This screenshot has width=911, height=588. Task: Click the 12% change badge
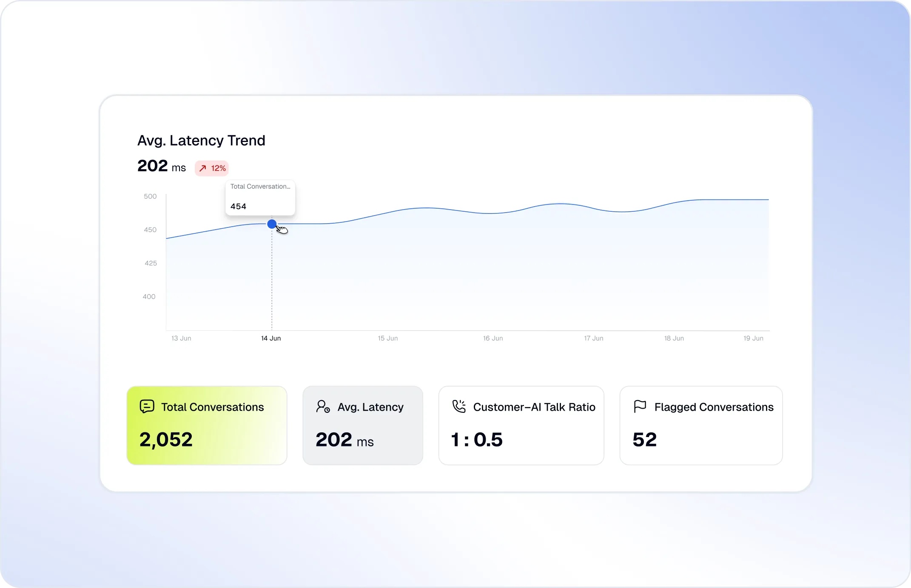[212, 168]
